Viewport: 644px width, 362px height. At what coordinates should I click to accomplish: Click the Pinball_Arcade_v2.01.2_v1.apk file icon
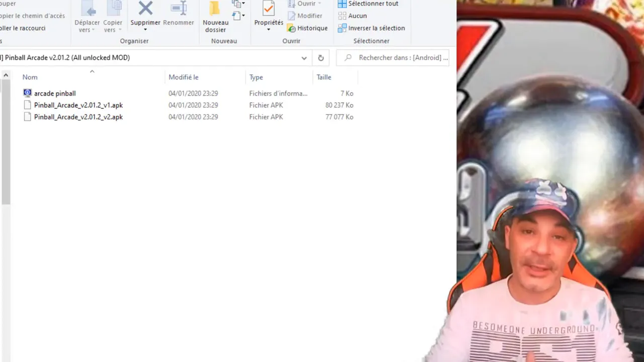point(28,105)
